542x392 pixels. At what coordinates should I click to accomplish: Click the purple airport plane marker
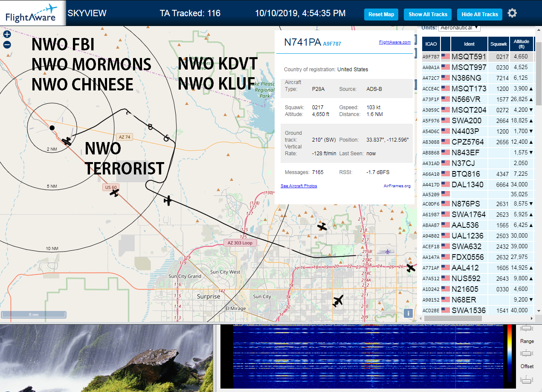(x=387, y=252)
